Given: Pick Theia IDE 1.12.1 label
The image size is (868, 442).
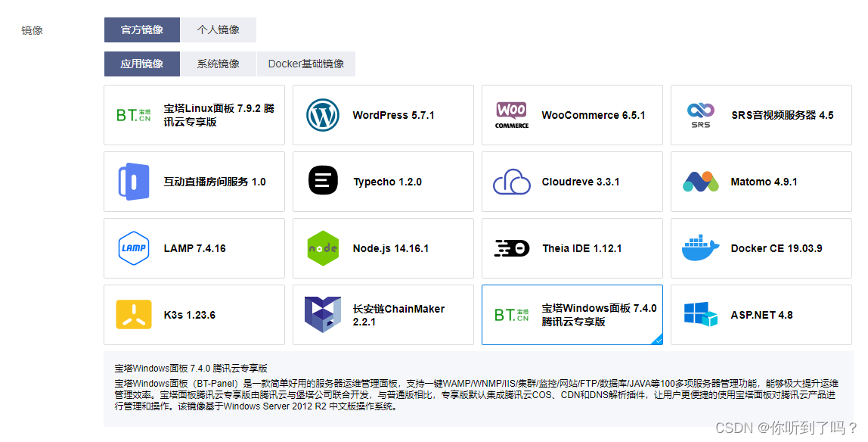Looking at the screenshot, I should [581, 248].
